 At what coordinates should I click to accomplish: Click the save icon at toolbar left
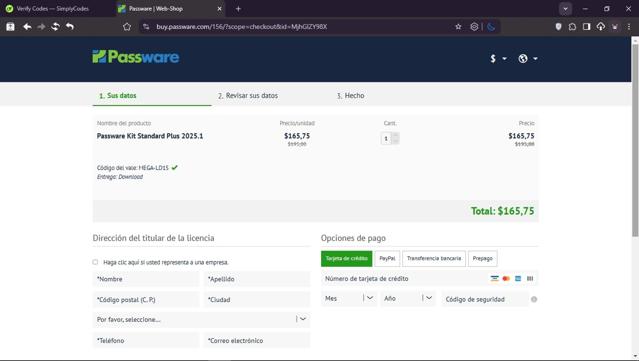[x=11, y=26]
